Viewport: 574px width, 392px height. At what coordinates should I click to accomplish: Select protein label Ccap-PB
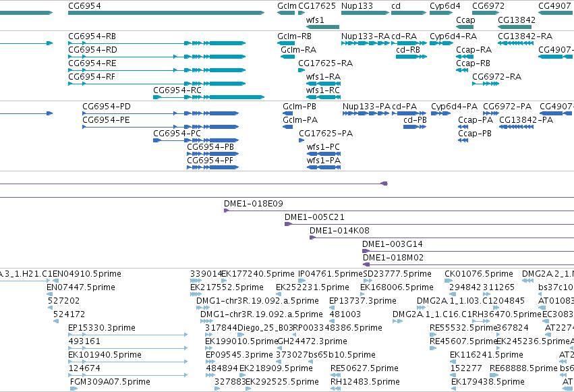475,134
